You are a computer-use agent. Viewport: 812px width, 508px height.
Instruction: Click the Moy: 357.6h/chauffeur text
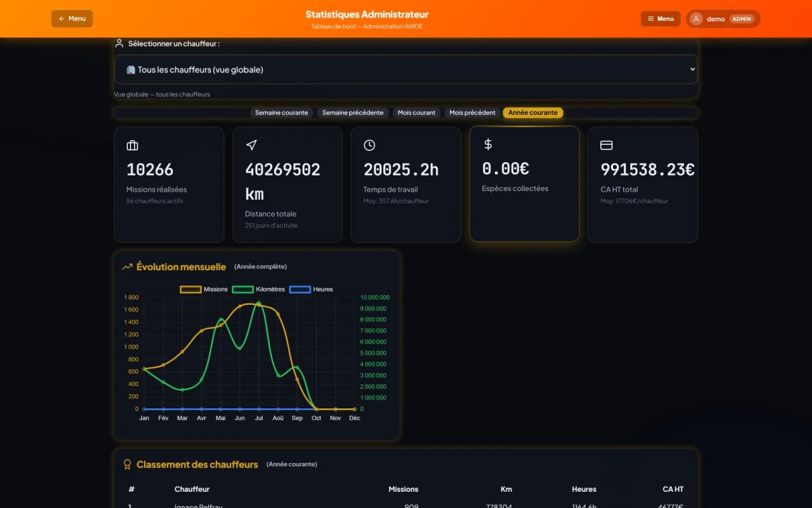[x=396, y=201]
